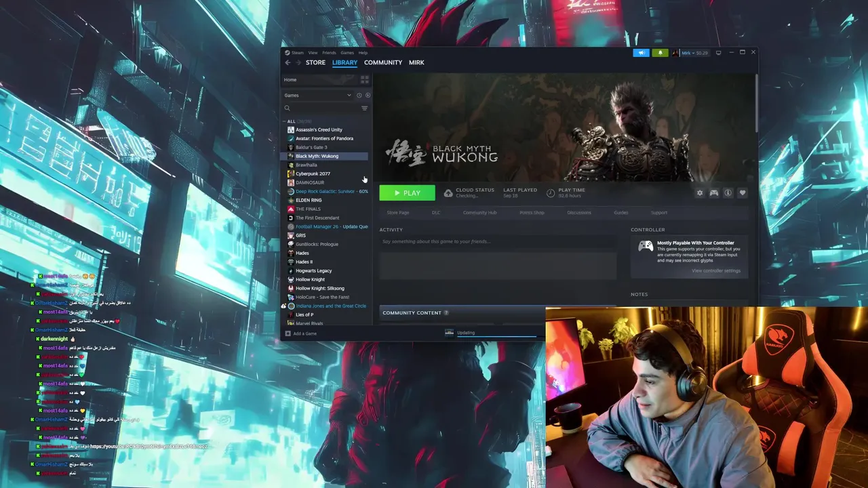
Task: Toggle the ready-to-play filter icon
Action: tap(368, 95)
